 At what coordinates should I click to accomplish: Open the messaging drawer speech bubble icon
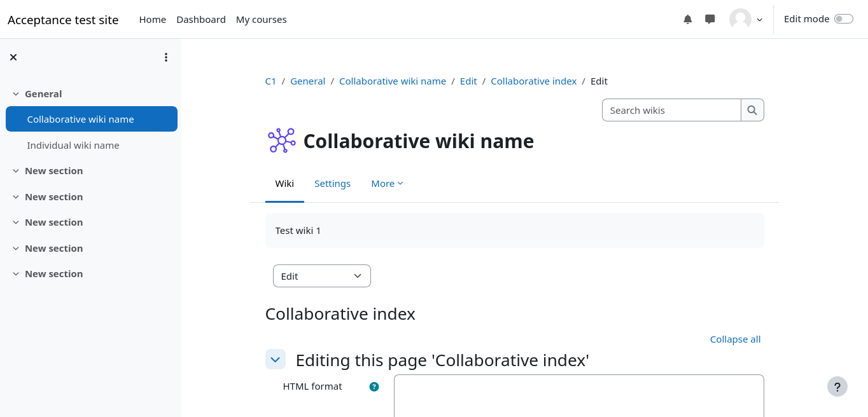click(710, 19)
